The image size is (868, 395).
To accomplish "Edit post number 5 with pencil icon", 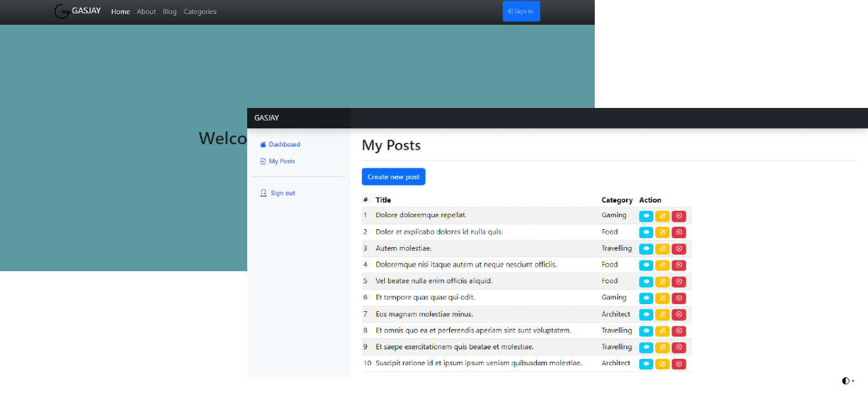I will click(x=662, y=281).
